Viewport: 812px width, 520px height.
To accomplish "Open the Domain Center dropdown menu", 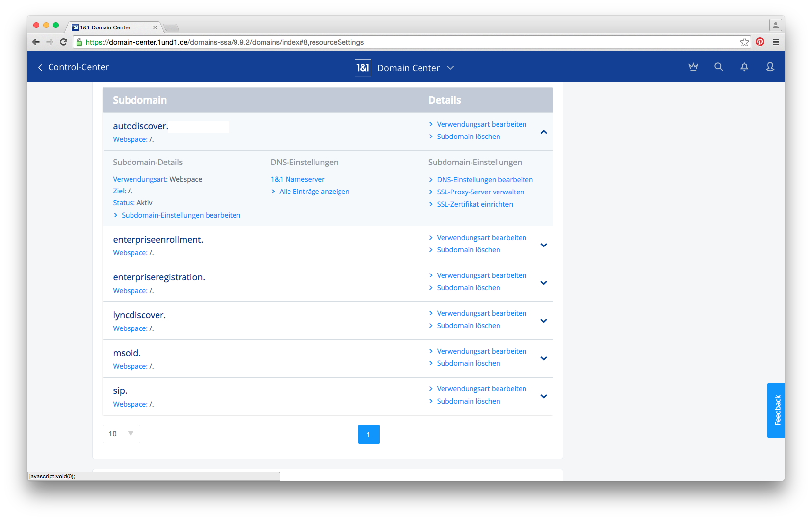I will [450, 68].
